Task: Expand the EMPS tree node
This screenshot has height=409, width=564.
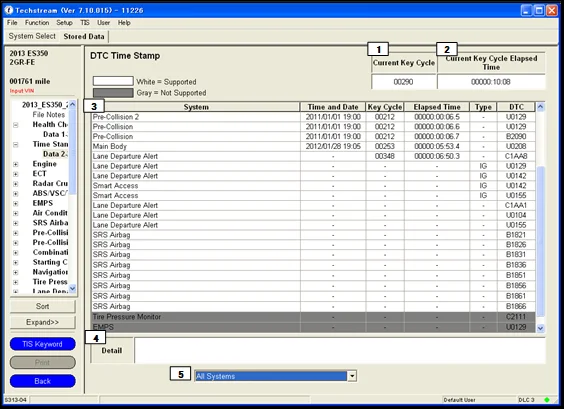Action: (x=15, y=204)
